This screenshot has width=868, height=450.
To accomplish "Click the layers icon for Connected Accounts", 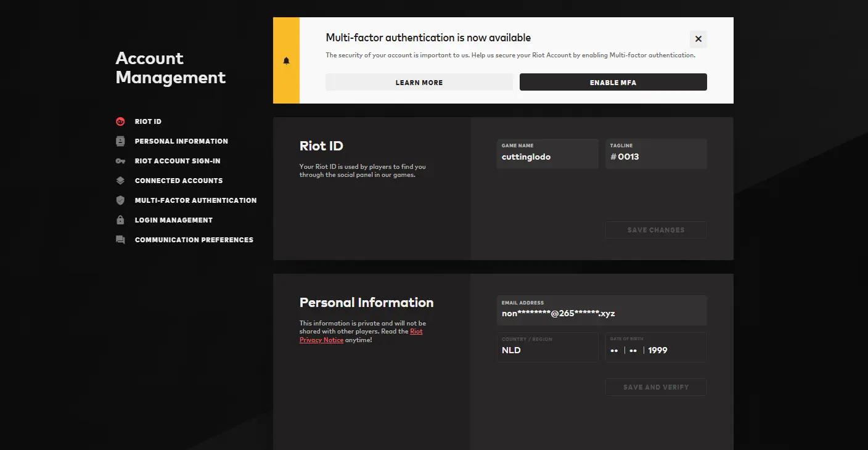I will (x=120, y=181).
